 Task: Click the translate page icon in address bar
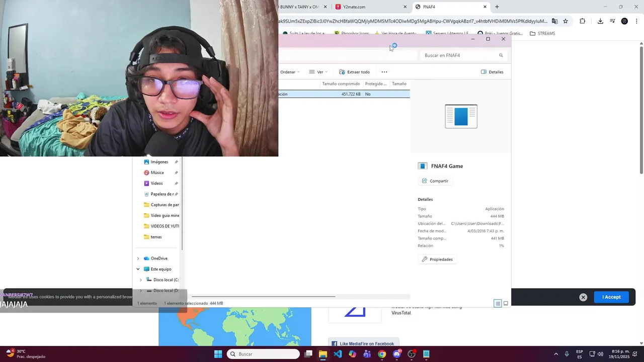[554, 21]
